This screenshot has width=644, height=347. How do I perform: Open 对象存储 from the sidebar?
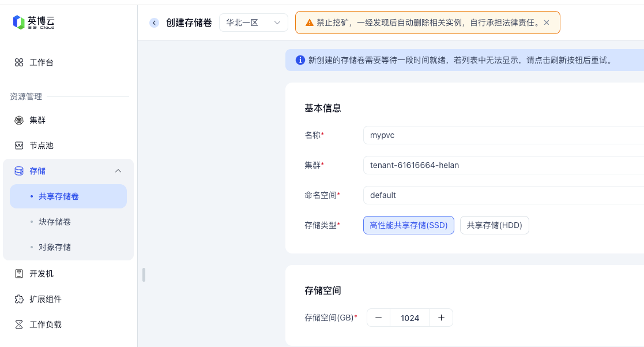click(55, 247)
